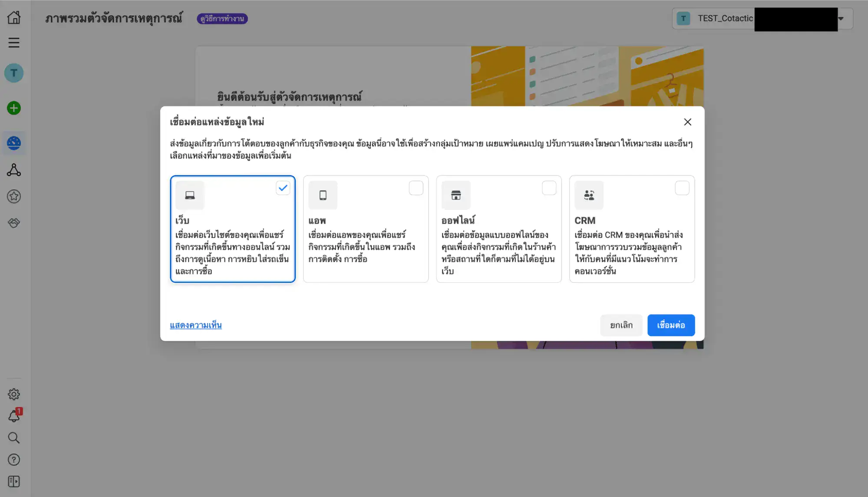This screenshot has width=868, height=497.
Task: Open notifications bell with red badge
Action: click(x=14, y=416)
